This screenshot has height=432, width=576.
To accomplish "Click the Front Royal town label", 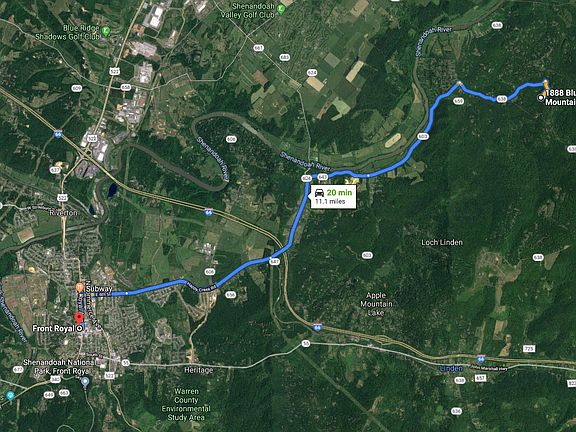I will click(54, 328).
